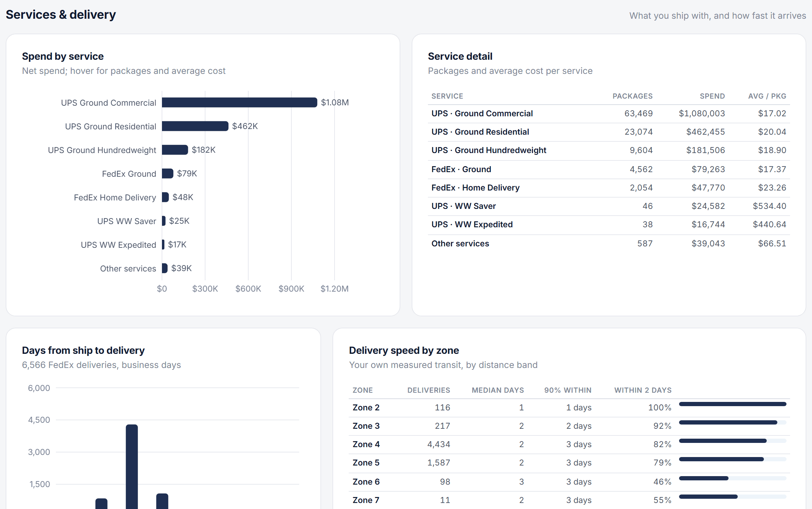Screen dimensions: 812x509
Task: Select the UPS · WW Expedited row name
Action: tap(472, 224)
